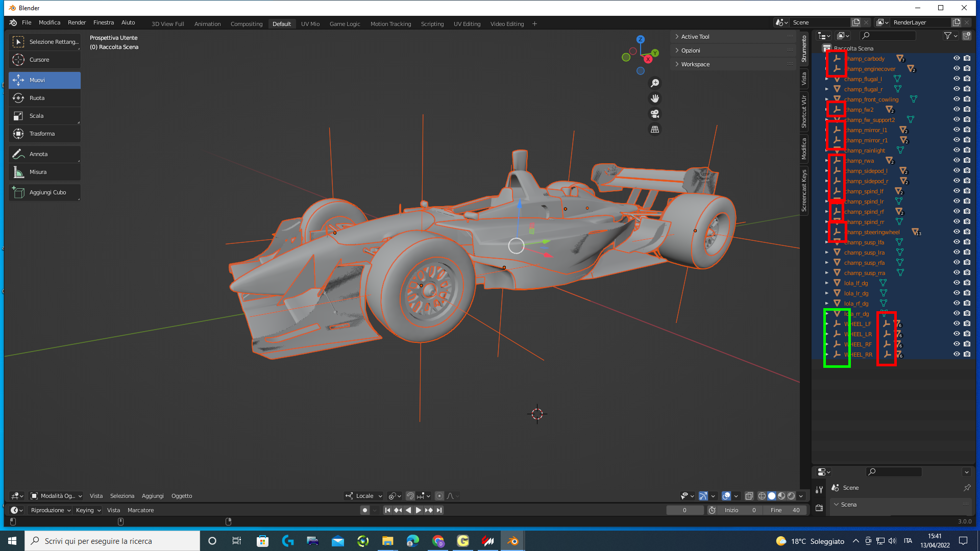
Task: Switch to Animation workspace tab
Action: click(x=207, y=24)
